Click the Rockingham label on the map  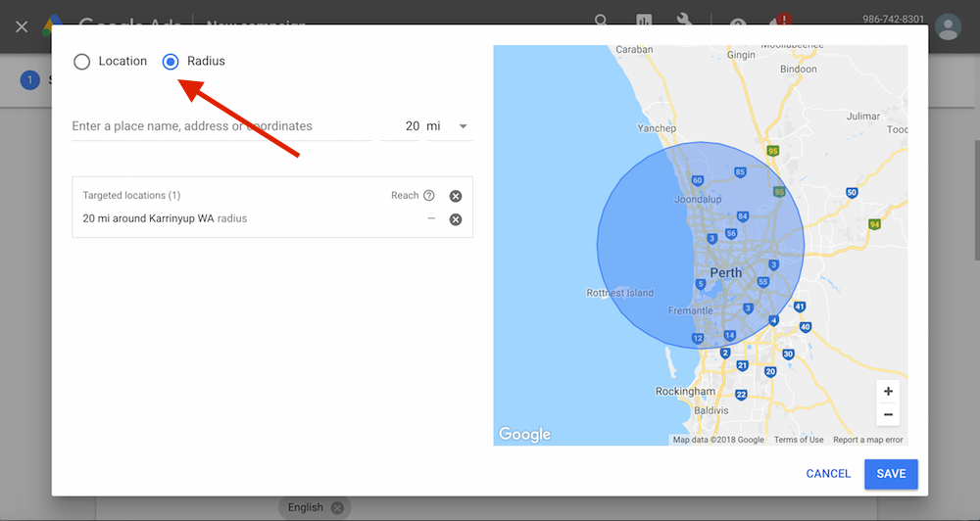tap(685, 391)
